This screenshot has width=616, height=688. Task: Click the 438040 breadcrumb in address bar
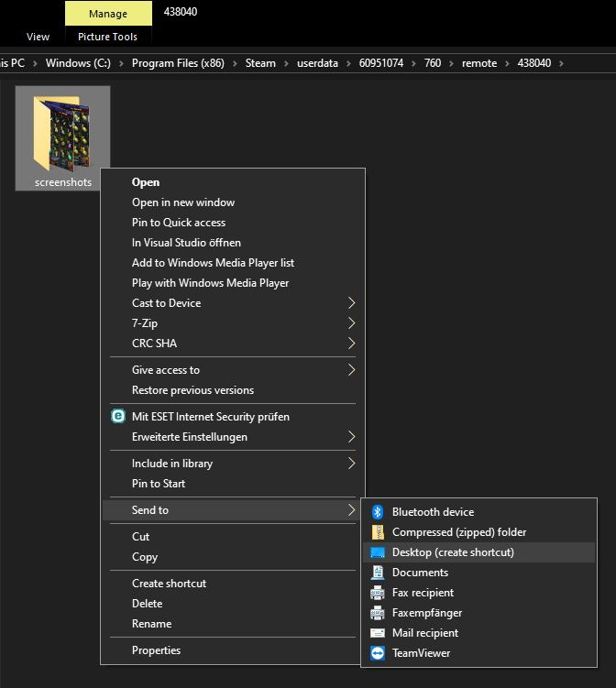(x=533, y=63)
